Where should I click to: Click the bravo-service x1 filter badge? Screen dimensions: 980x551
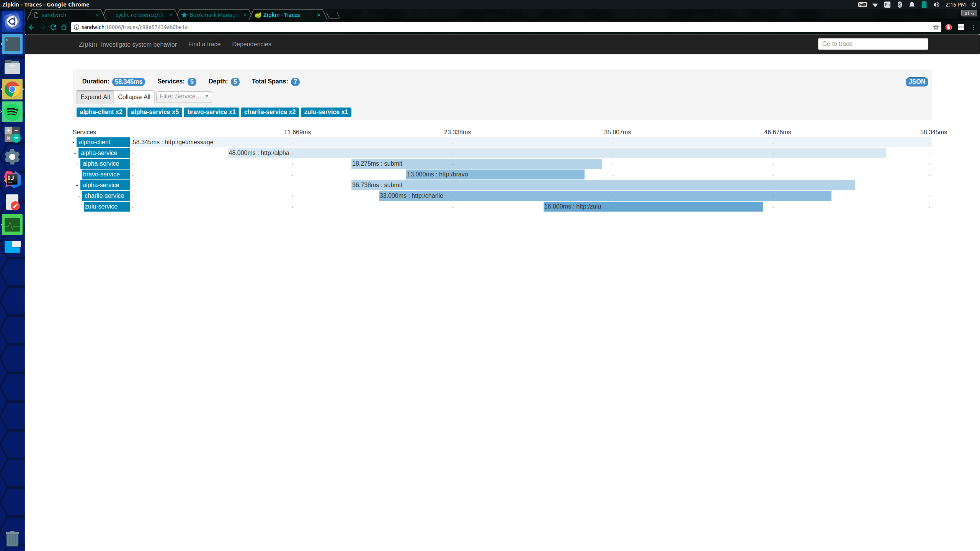(x=211, y=112)
